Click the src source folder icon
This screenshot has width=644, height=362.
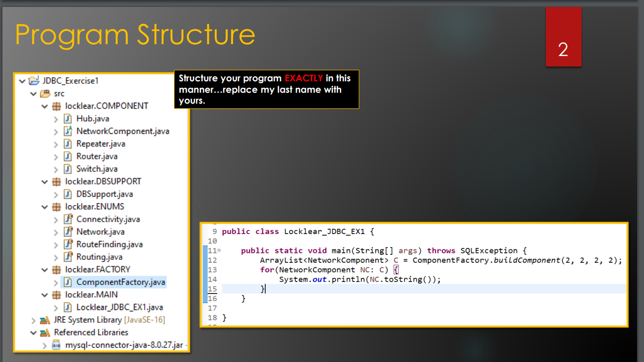tap(45, 93)
